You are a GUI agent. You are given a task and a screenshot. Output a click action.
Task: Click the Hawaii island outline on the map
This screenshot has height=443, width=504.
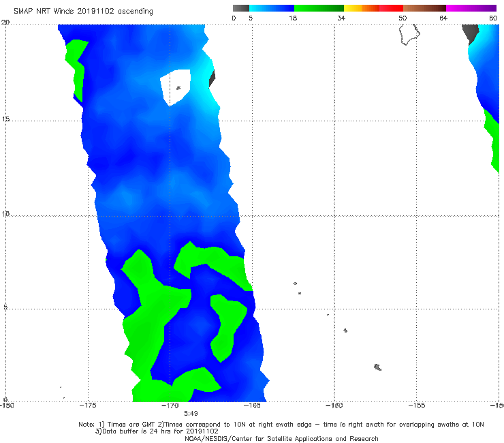pyautogui.click(x=409, y=35)
